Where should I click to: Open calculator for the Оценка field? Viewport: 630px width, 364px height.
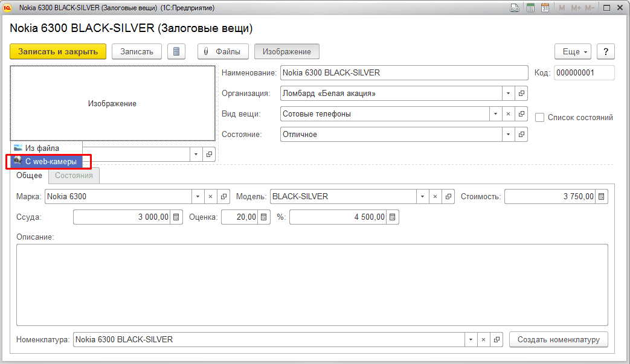(x=263, y=217)
